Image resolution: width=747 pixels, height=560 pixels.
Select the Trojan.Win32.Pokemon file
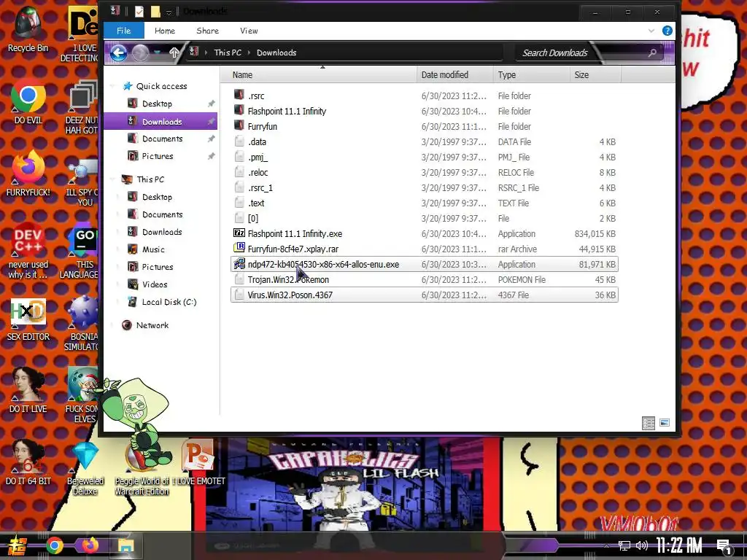click(425, 279)
